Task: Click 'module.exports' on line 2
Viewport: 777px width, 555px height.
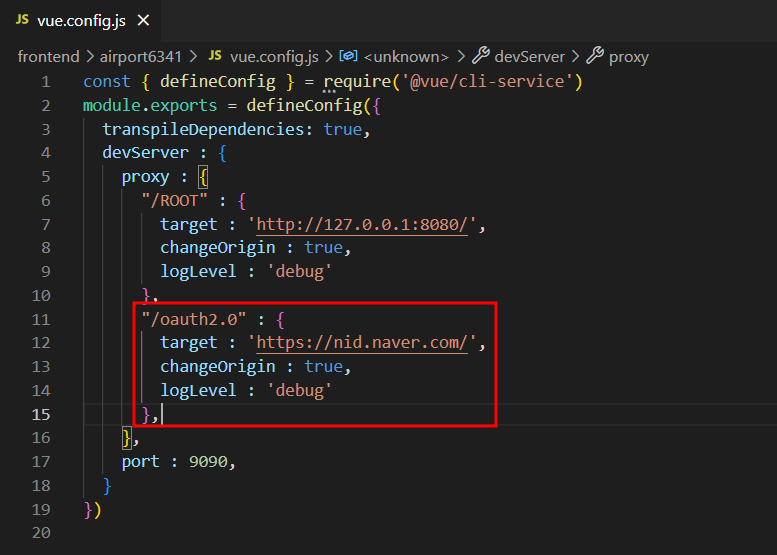Action: (x=150, y=106)
